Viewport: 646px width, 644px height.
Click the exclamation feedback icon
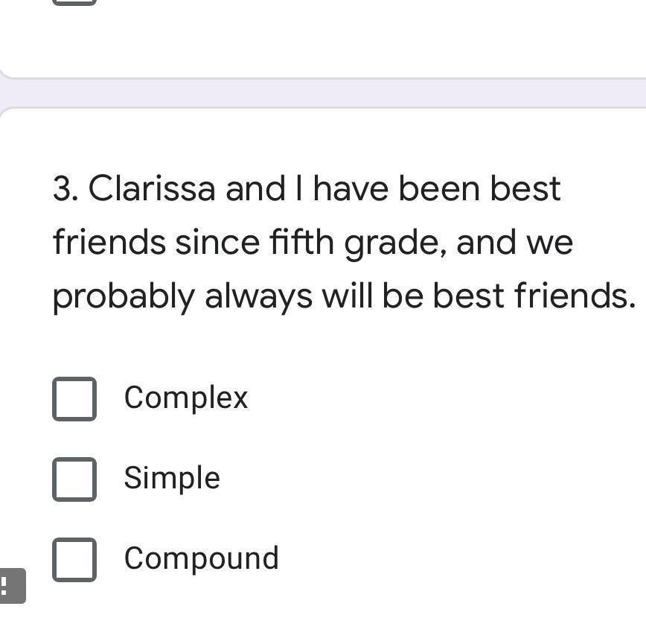click(x=10, y=586)
